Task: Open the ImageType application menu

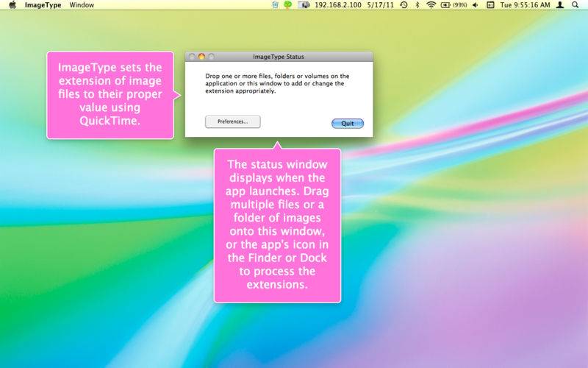Action: [x=43, y=5]
